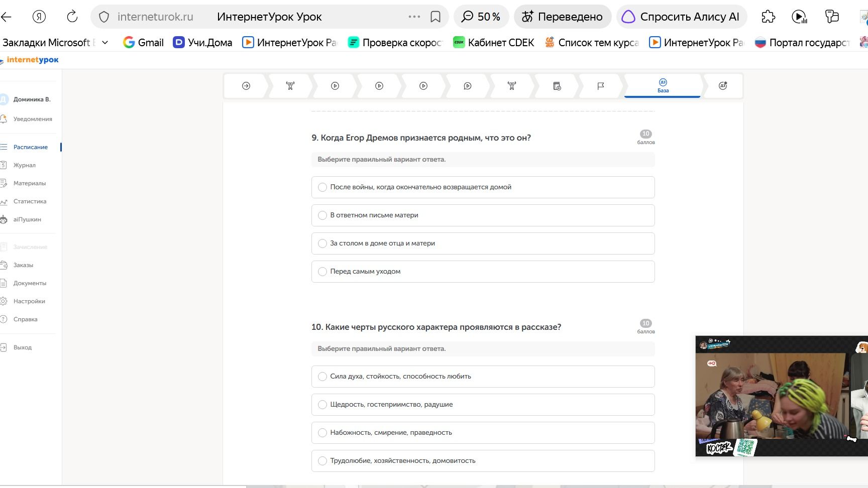Open the Учи.Дома bookmark

coord(203,43)
